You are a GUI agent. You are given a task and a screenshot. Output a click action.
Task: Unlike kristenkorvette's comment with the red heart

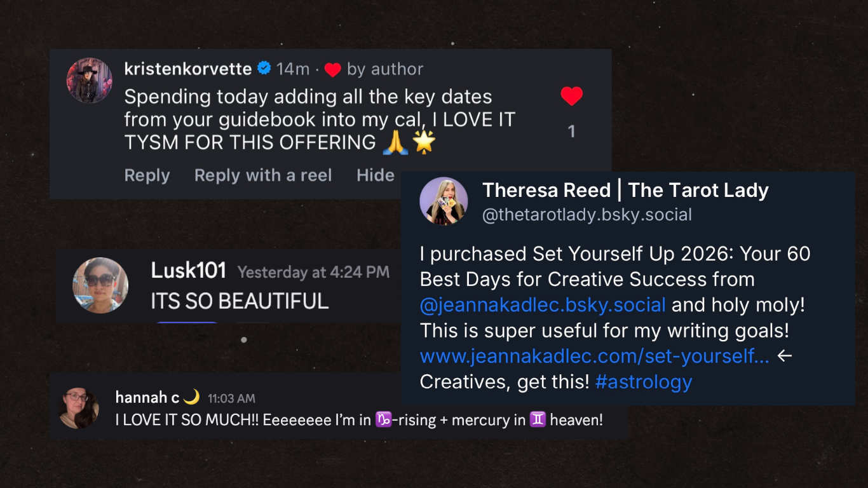coord(571,96)
